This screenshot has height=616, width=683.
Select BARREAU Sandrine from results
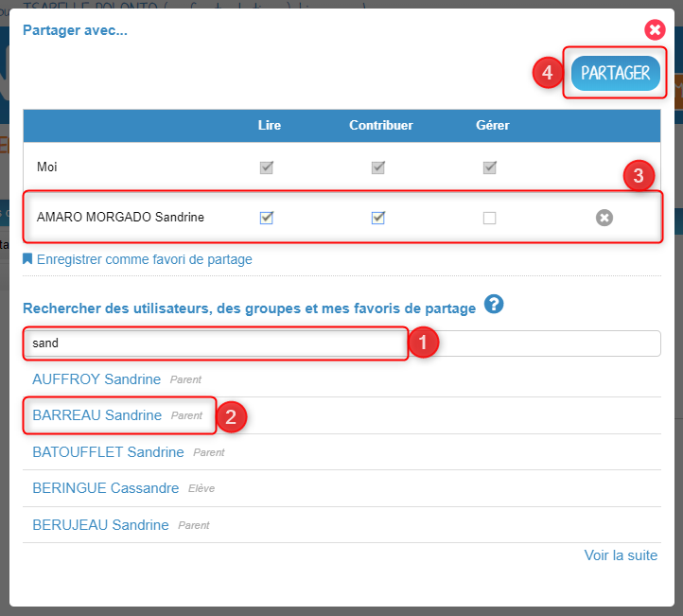(96, 415)
